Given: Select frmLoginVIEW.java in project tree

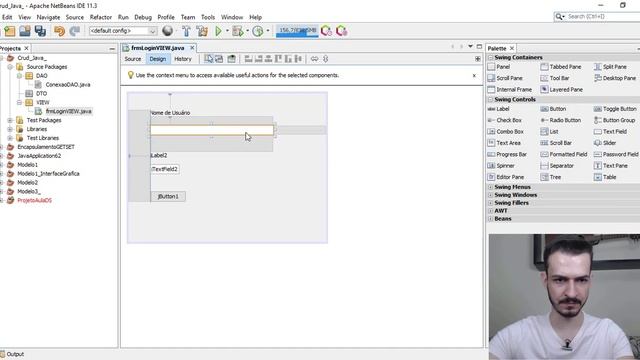Looking at the screenshot, I should 69,111.
